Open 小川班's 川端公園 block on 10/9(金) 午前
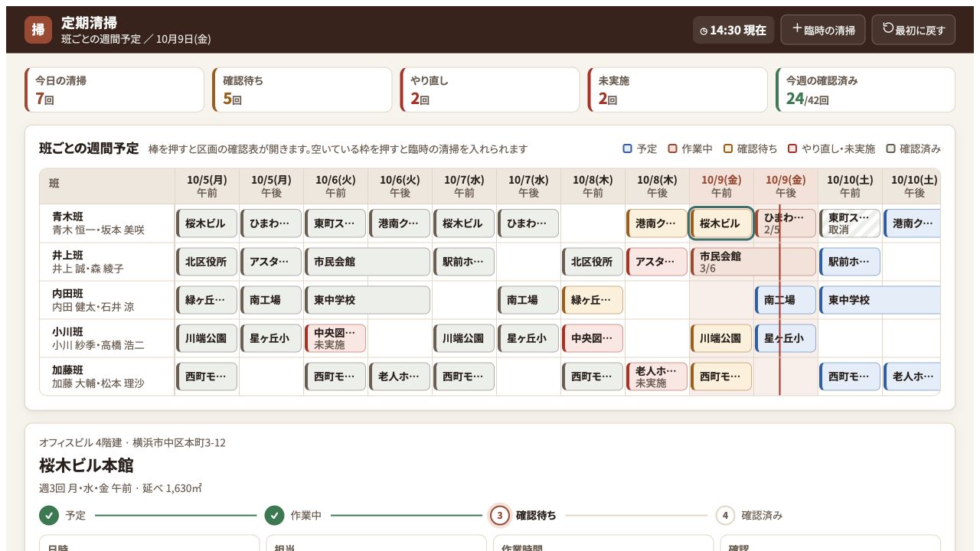The image size is (980, 551). tap(721, 338)
